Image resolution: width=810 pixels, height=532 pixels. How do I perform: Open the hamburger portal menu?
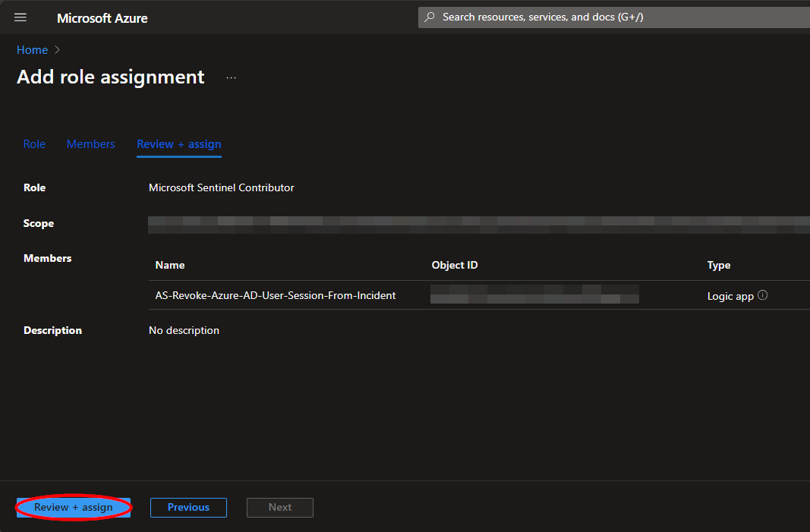tap(20, 17)
